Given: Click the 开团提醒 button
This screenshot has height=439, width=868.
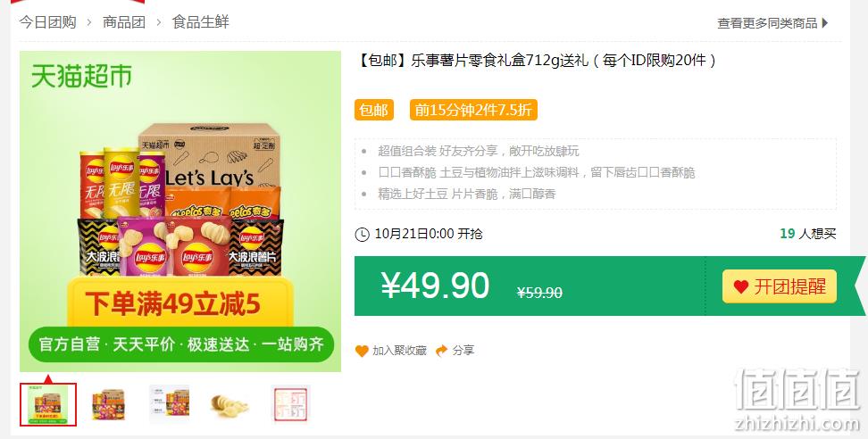Looking at the screenshot, I should (780, 286).
